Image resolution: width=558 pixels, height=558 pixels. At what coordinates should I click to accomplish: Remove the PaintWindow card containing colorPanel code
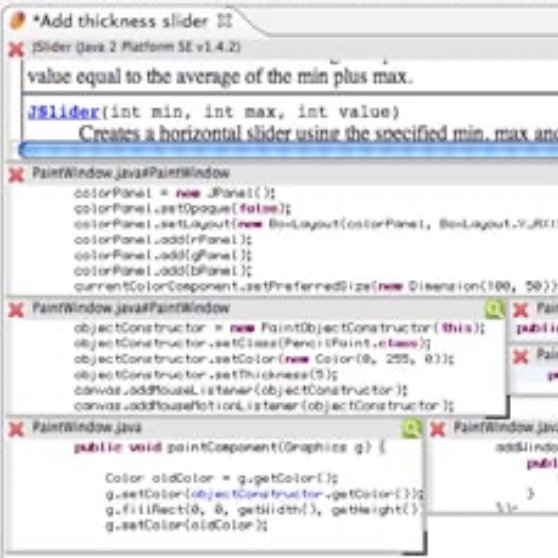point(16,174)
